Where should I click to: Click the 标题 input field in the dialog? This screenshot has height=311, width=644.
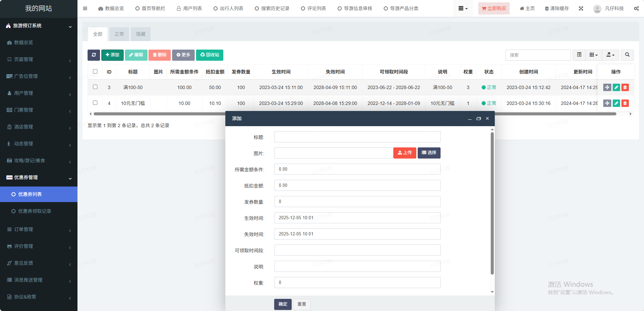pyautogui.click(x=357, y=137)
